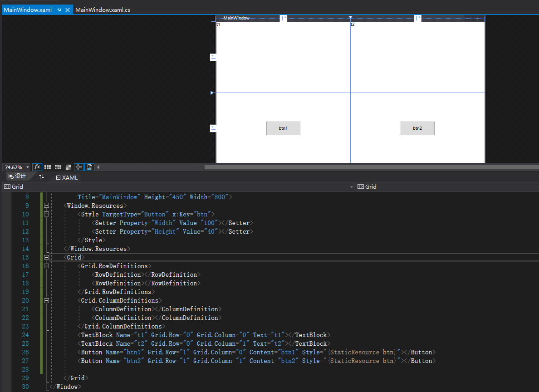
Task: Open the 74.67% zoom level dropdown
Action: (26, 167)
